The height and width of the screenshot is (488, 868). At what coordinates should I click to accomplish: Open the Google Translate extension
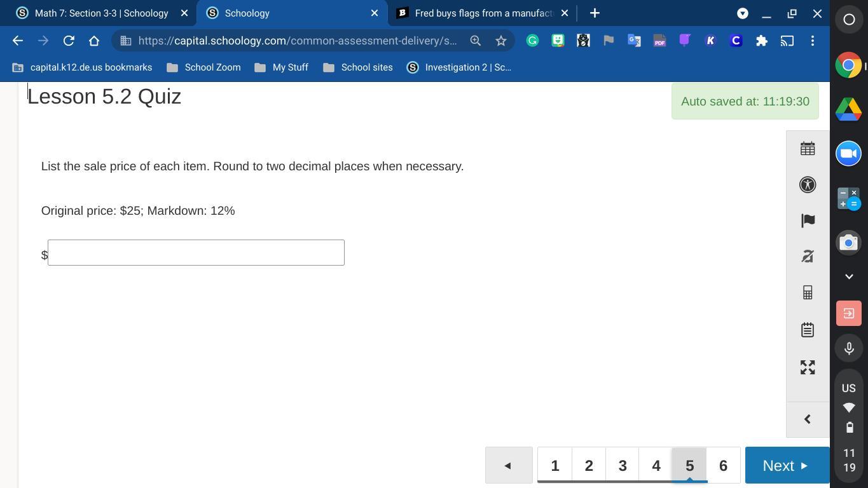coord(634,41)
